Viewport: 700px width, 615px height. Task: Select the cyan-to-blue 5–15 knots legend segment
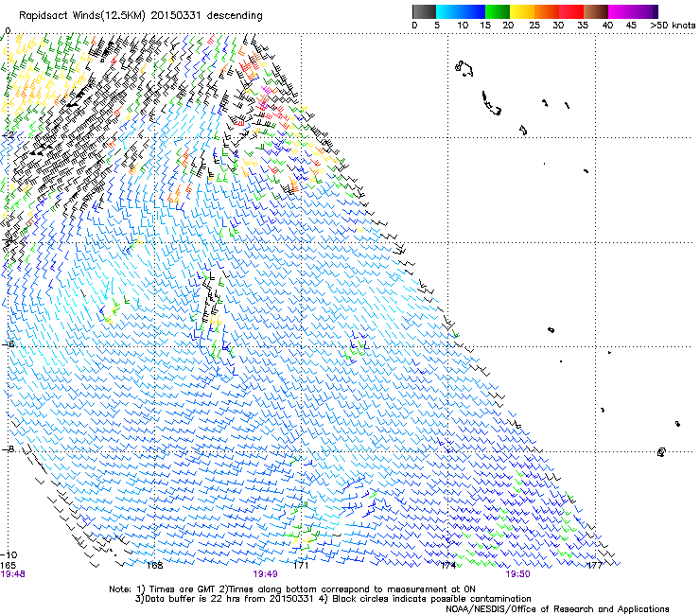pos(461,11)
